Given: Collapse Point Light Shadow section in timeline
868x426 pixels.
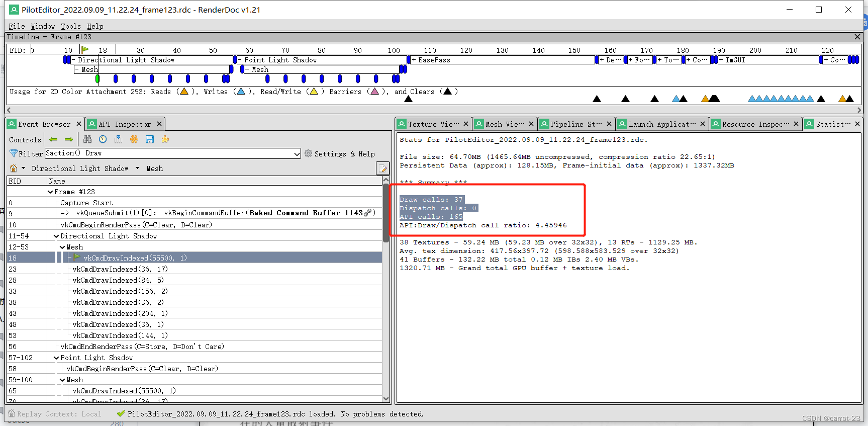Looking at the screenshot, I should click(x=240, y=60).
